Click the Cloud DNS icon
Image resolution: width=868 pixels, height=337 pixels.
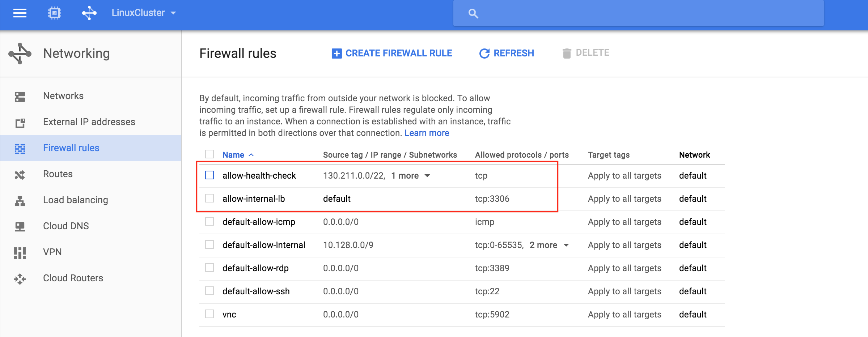click(x=20, y=227)
